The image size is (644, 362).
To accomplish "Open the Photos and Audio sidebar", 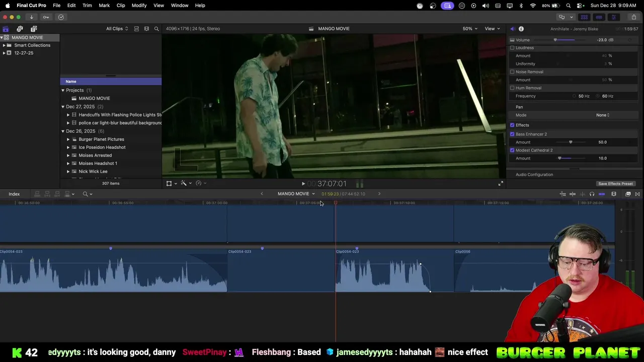I will 20,29.
